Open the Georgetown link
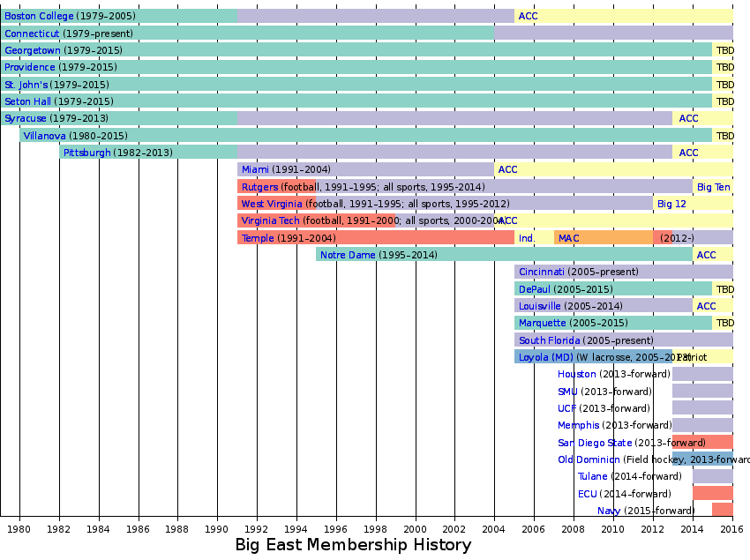Image resolution: width=750 pixels, height=560 pixels. point(33,50)
